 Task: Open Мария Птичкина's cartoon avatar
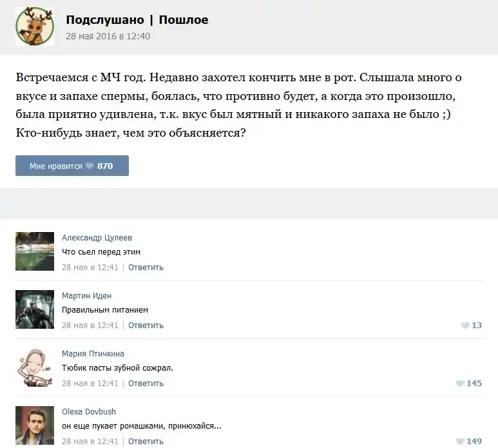pos(34,367)
